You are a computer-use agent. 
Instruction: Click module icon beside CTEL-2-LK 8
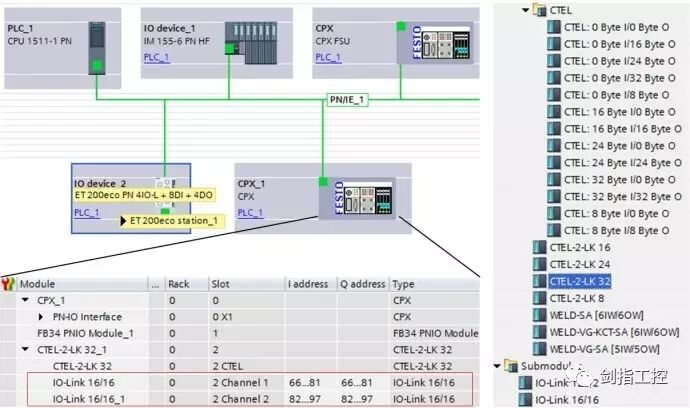tap(540, 298)
